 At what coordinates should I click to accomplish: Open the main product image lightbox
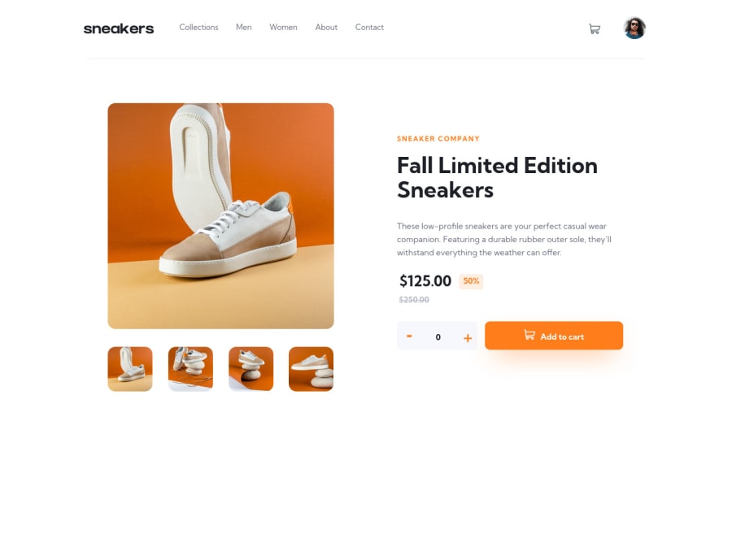(x=220, y=216)
